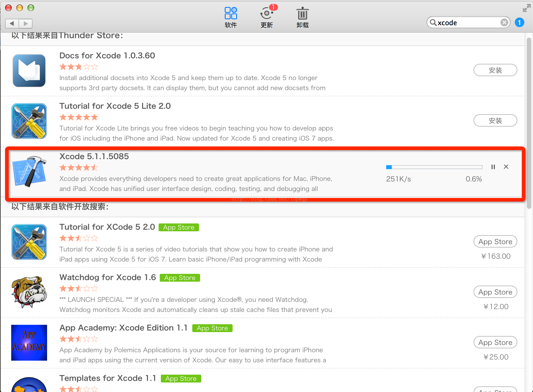Click App Store button for Tutorial for XCode 5
The image size is (533, 392).
coord(495,241)
